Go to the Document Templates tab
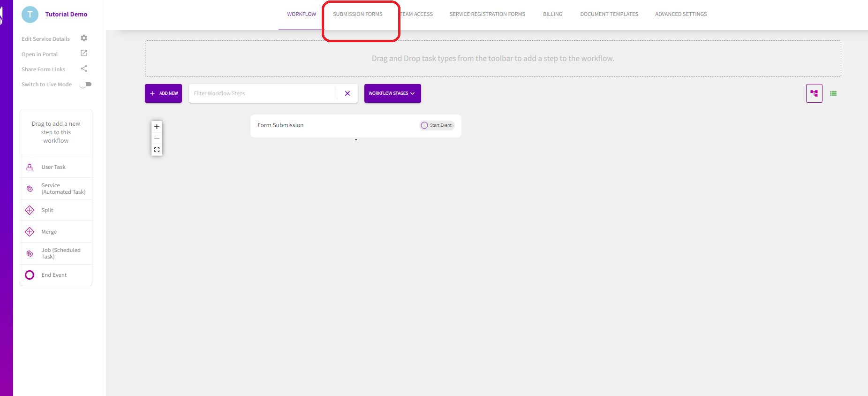 pyautogui.click(x=609, y=15)
